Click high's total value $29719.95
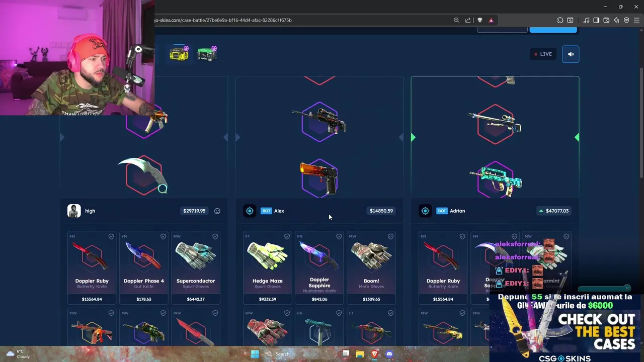 pos(194,211)
